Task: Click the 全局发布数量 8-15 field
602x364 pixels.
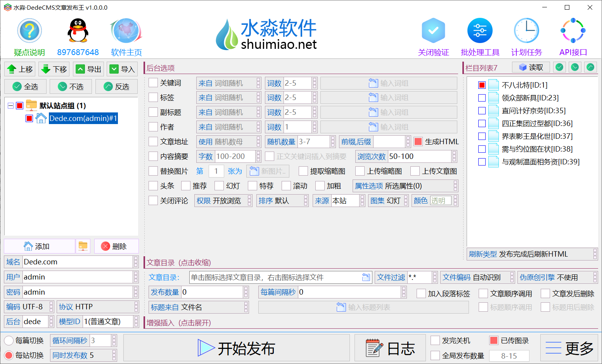Action: click(509, 355)
